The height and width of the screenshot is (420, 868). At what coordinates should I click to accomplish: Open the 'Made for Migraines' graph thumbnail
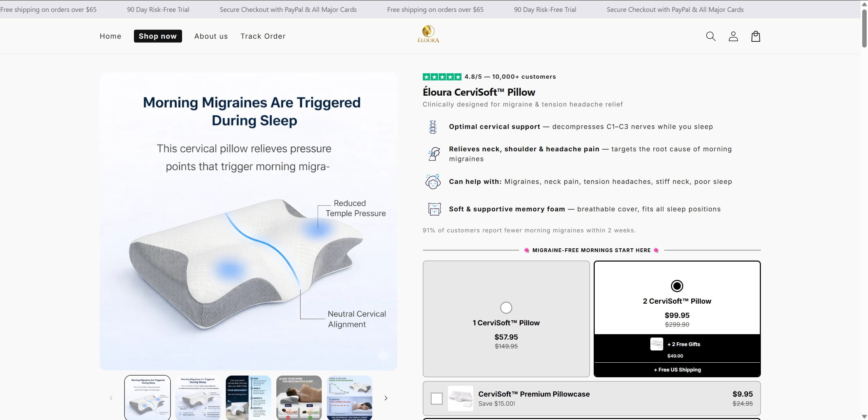(349, 398)
